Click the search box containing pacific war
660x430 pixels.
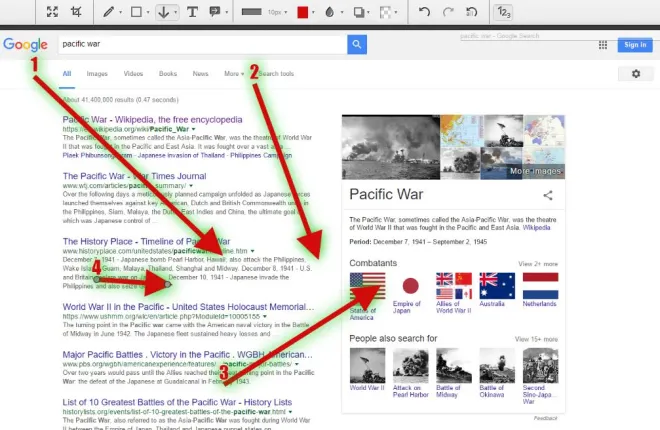coord(202,44)
